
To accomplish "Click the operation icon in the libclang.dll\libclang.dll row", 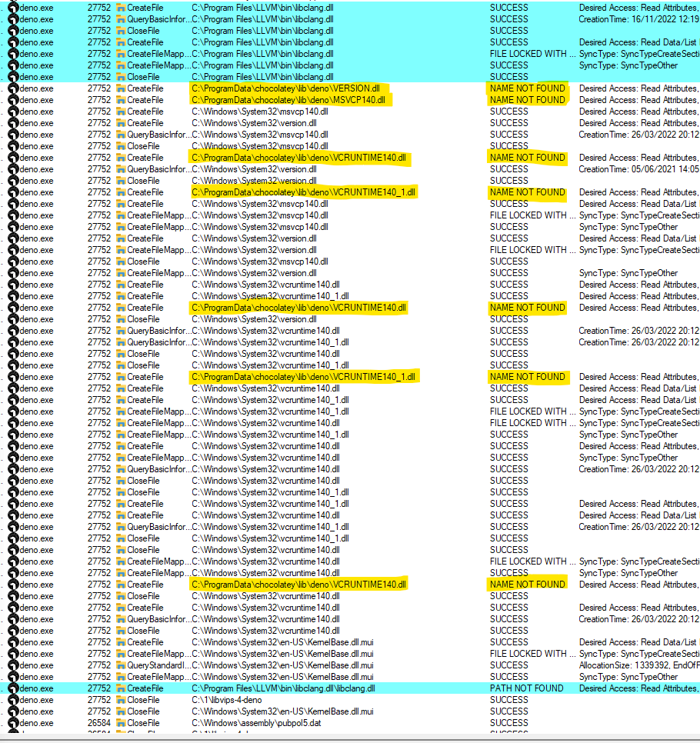I will (121, 688).
